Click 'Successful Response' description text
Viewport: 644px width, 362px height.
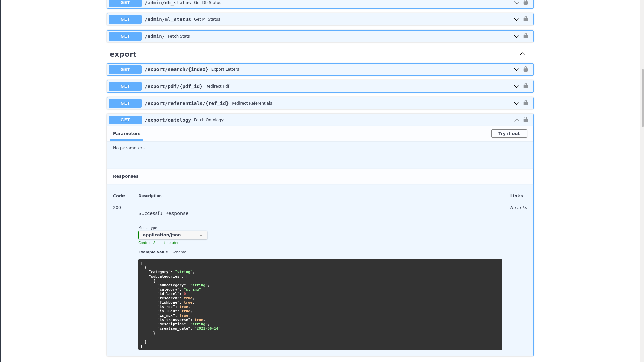pos(163,213)
